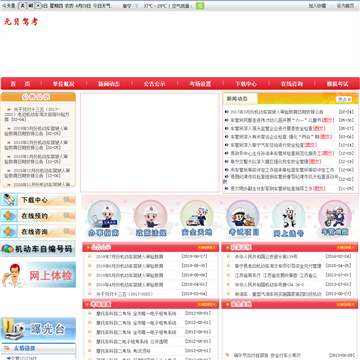360x360 pixels.
Task: Open the announcement dated 2019-04-01
Action: coord(130,285)
